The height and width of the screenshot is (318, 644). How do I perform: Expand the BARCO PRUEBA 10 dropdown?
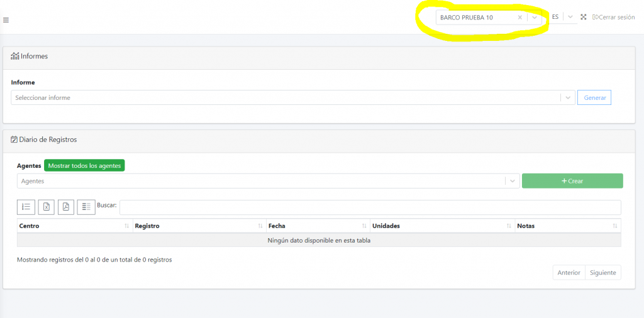coord(534,18)
